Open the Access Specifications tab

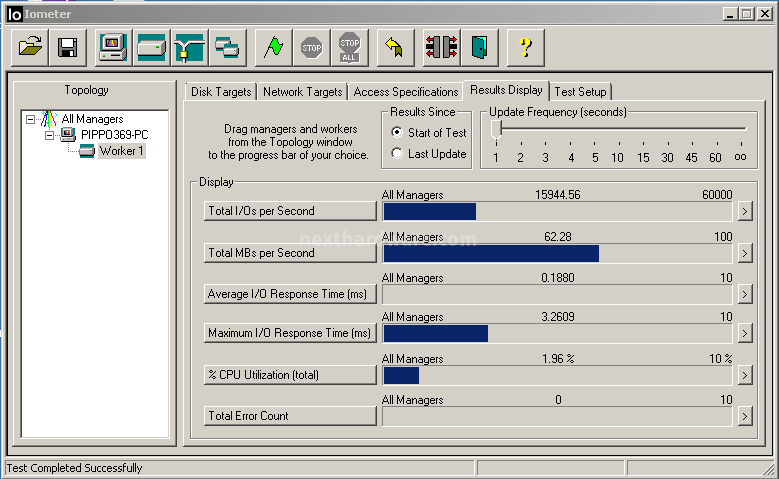(x=405, y=92)
